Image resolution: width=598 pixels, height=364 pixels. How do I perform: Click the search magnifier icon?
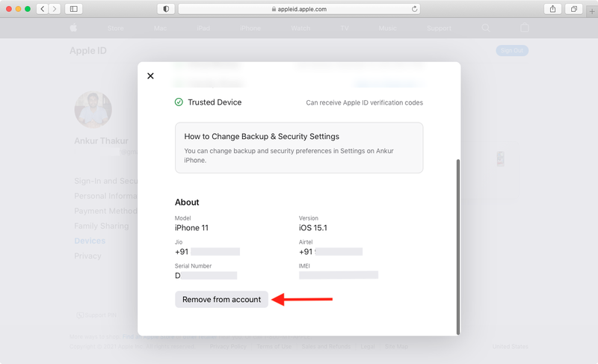pos(485,28)
